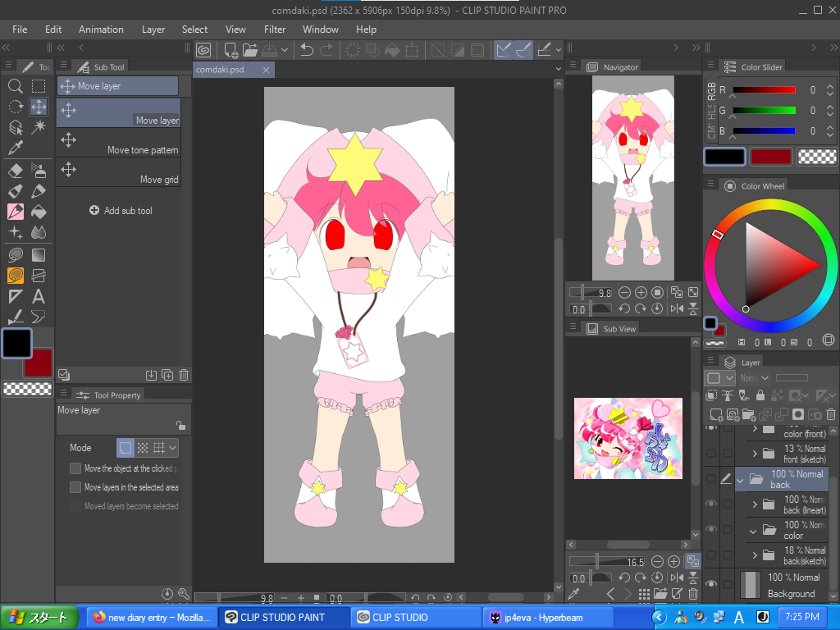This screenshot has height=630, width=840.
Task: Click the Undo arrow in command bar
Action: [307, 50]
